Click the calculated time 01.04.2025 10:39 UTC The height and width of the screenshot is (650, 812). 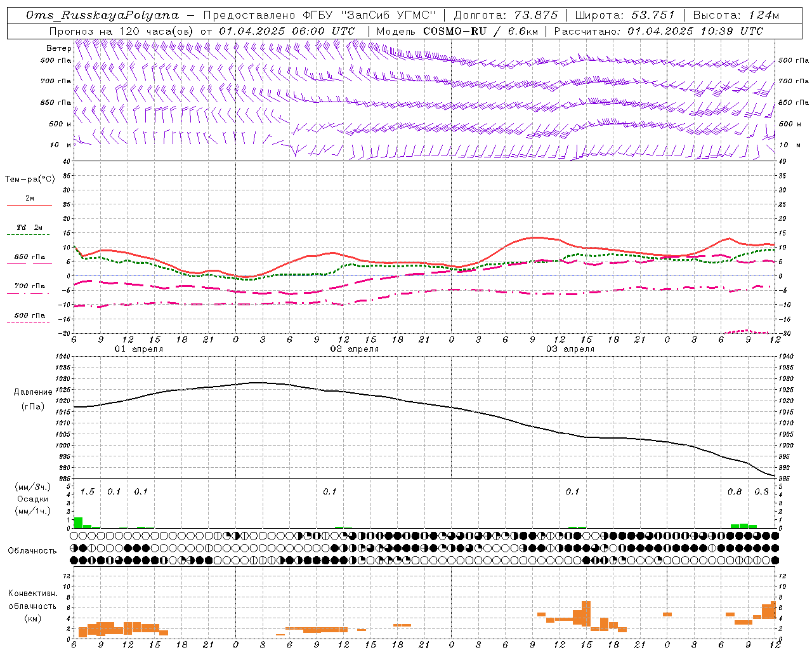(695, 31)
